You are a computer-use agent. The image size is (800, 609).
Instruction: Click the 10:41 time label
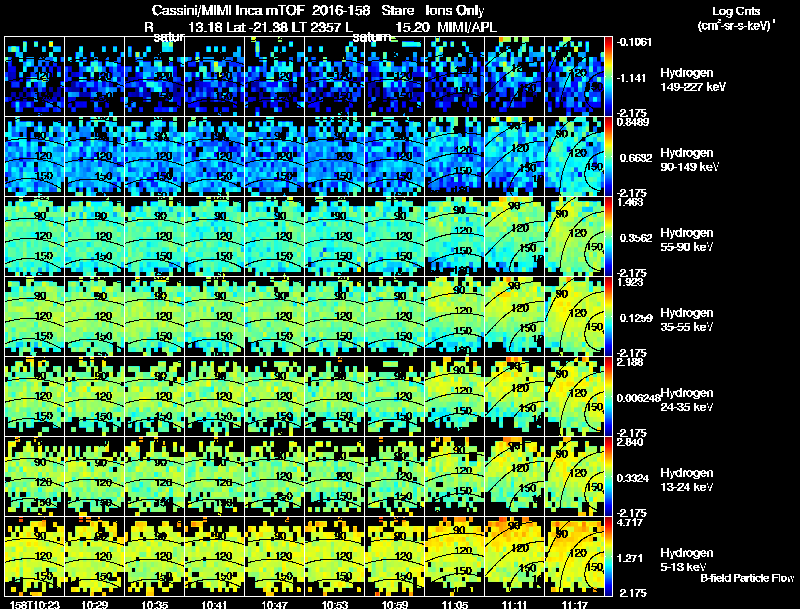(x=215, y=604)
